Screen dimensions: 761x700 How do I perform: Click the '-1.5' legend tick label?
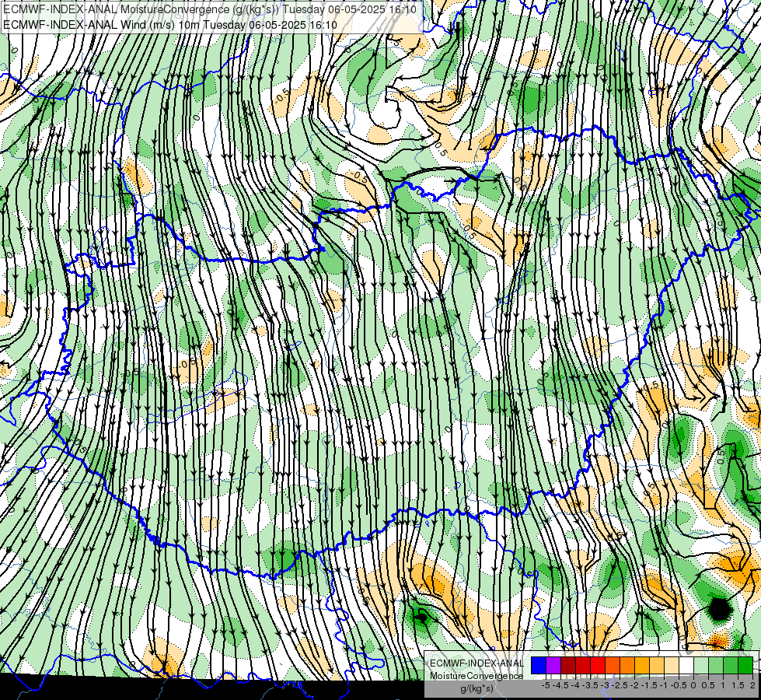tap(650, 685)
